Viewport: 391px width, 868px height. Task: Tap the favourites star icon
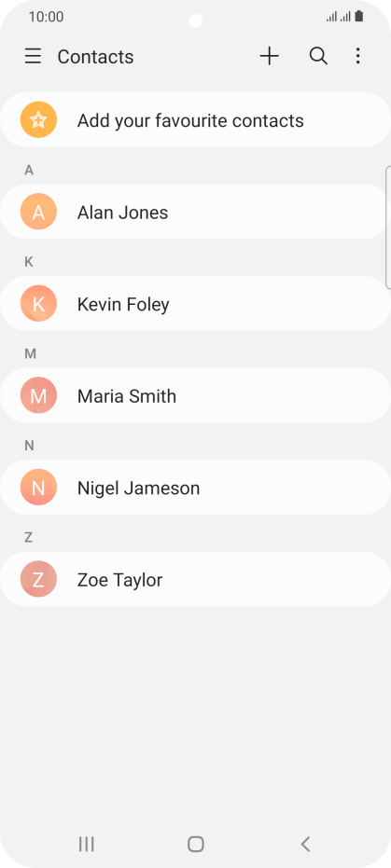pos(38,119)
